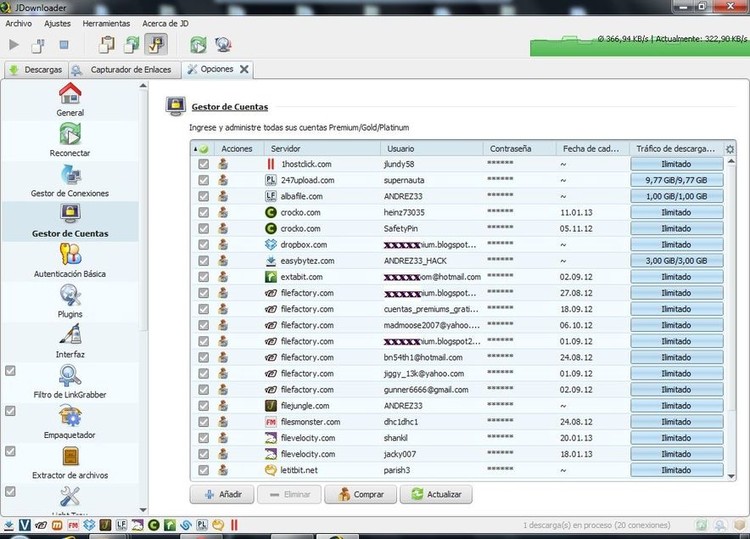
Task: Open the Ajustes menu
Action: click(x=57, y=23)
